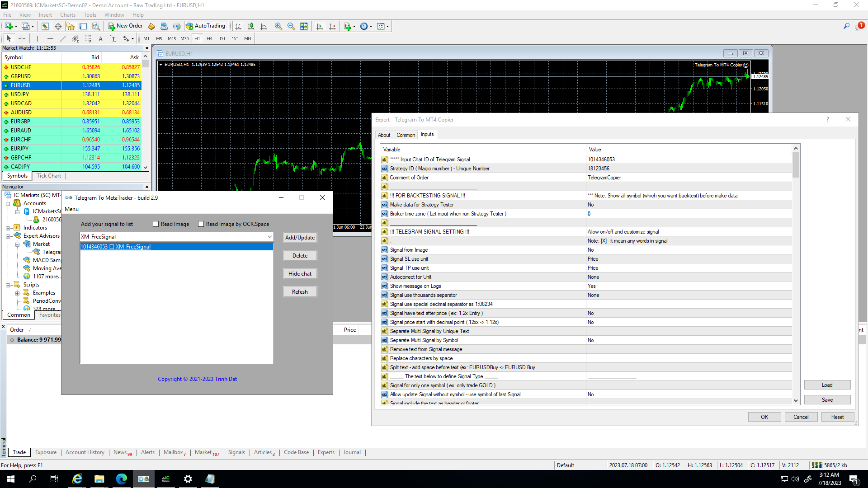The image size is (868, 488).
Task: Select the horizontal line drawing tool
Action: pos(50,38)
